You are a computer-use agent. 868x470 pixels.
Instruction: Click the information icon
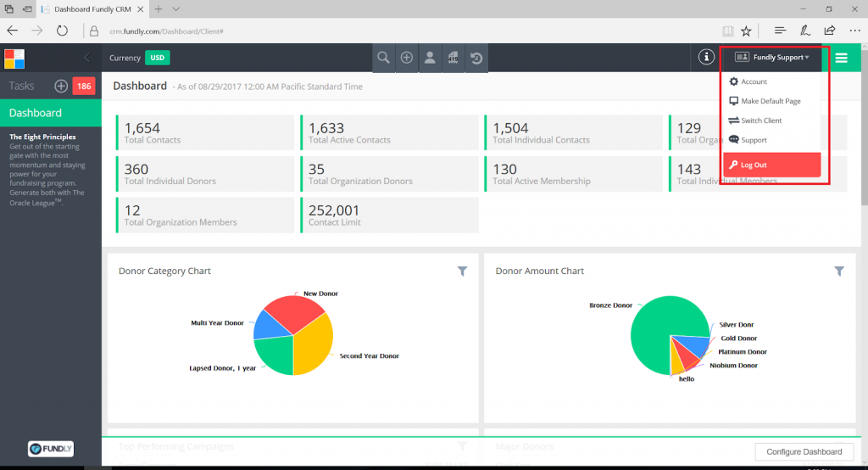coord(706,57)
